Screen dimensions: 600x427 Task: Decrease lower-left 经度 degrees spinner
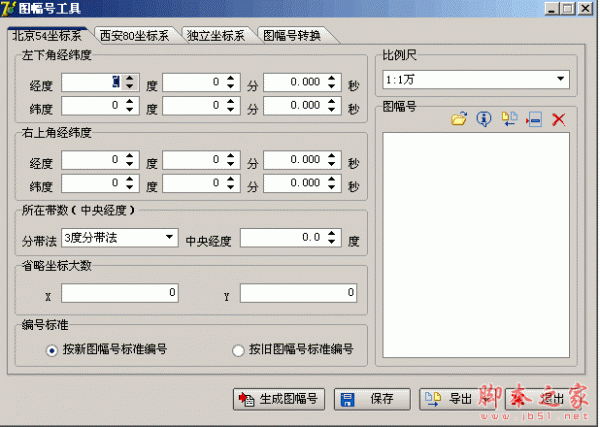click(130, 86)
